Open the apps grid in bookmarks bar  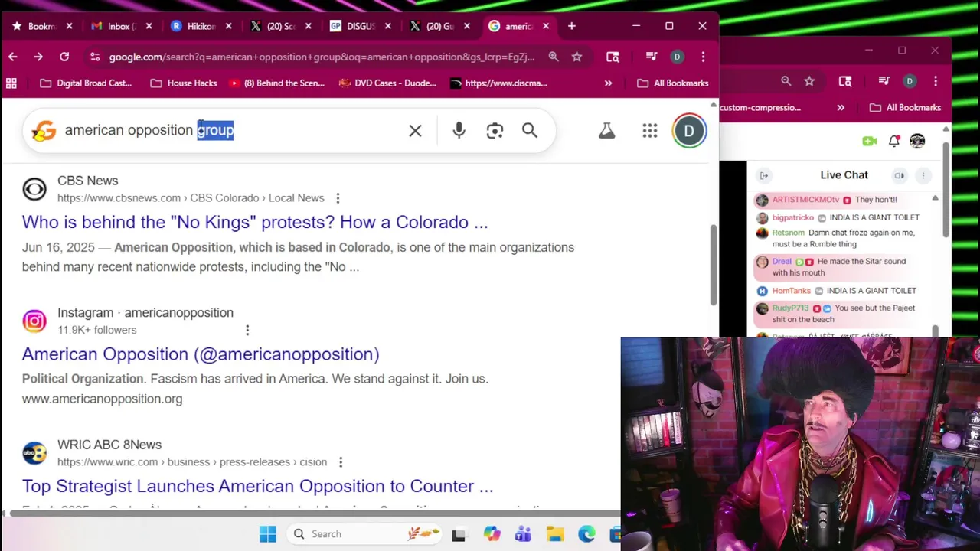point(11,83)
